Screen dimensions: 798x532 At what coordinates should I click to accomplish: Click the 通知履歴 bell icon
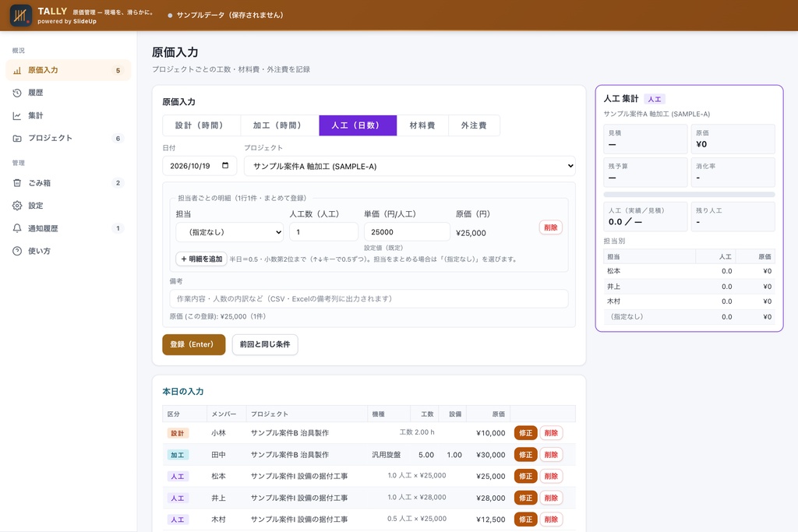click(17, 228)
